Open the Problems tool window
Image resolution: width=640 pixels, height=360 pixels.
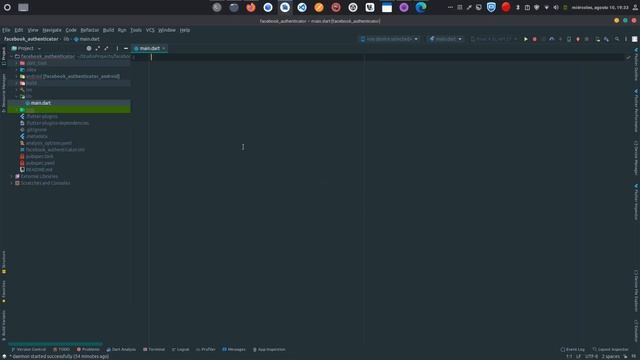(x=88, y=349)
